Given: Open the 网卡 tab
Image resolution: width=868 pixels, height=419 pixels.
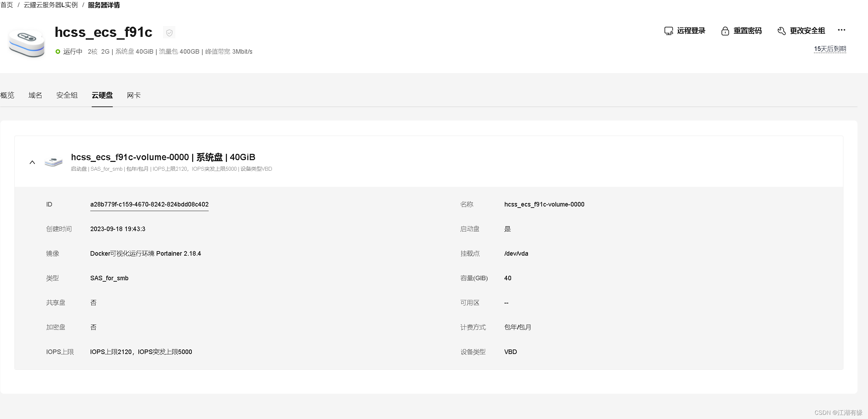Looking at the screenshot, I should [133, 95].
